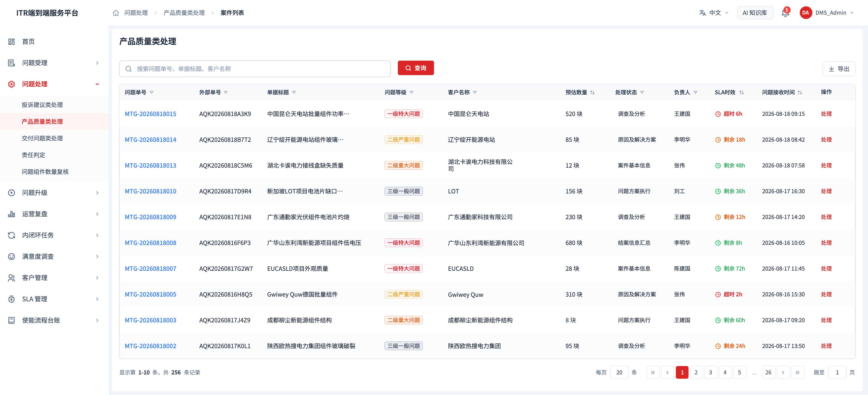This screenshot has width=868, height=395.
Task: Click the page size box showing 20
Action: point(619,372)
